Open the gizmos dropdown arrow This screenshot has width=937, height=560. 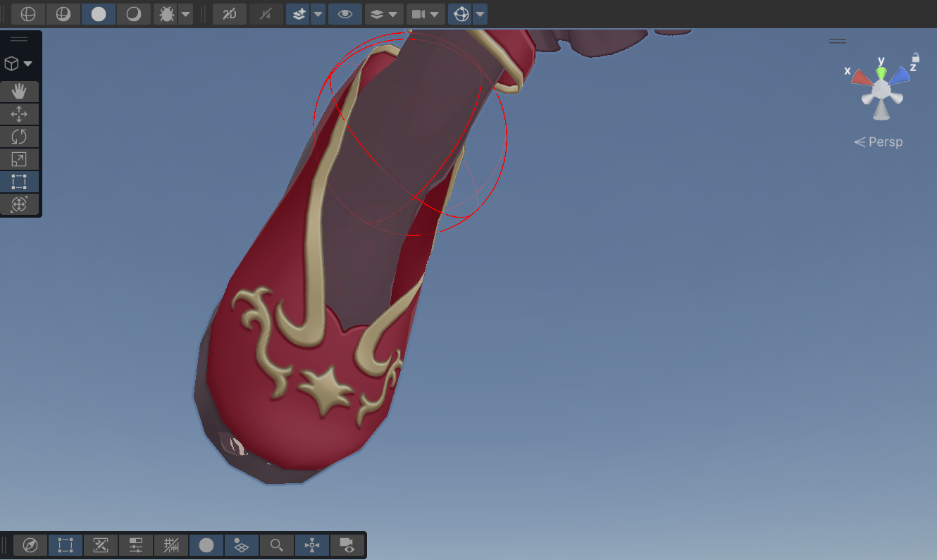[x=480, y=14]
